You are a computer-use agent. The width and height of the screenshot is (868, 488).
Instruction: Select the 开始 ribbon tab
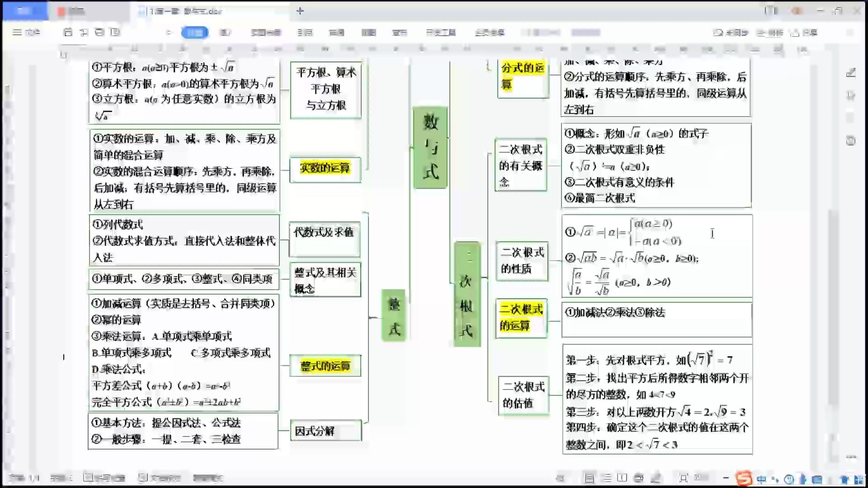195,33
